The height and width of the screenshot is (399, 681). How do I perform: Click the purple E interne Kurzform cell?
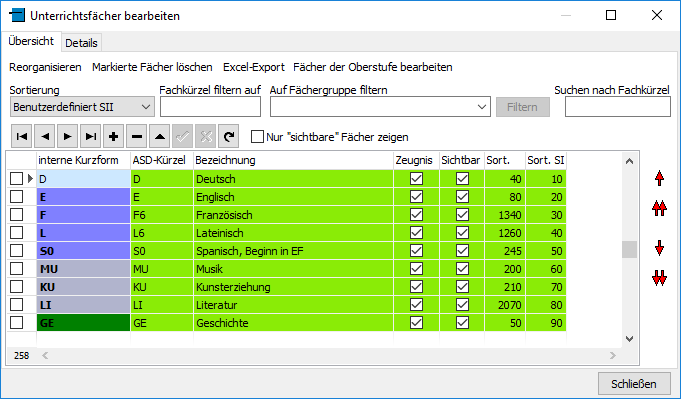83,197
